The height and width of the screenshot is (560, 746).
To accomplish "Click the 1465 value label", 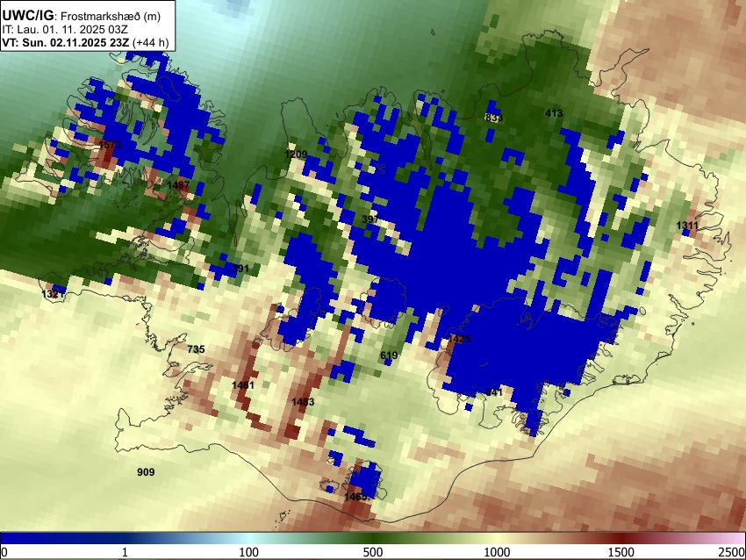I will [x=355, y=497].
